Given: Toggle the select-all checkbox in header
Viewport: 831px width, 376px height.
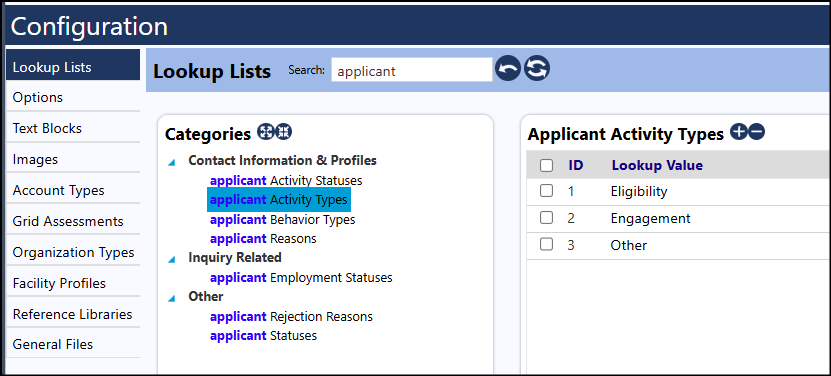Looking at the screenshot, I should [x=546, y=165].
